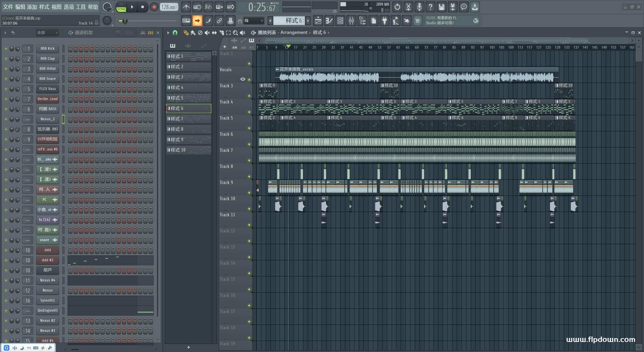Toggle the green magnet snap icon
This screenshot has height=352, width=644.
[175, 33]
